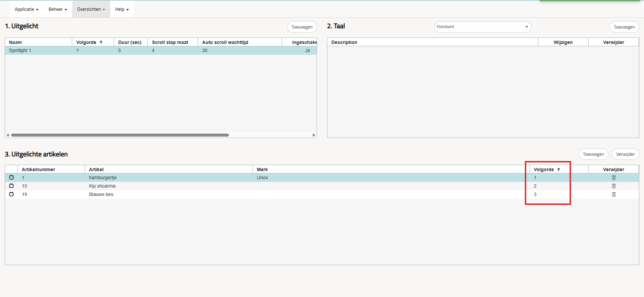Viewport: 644px width, 297px height.
Task: Click article number 19 cell
Action: point(25,194)
